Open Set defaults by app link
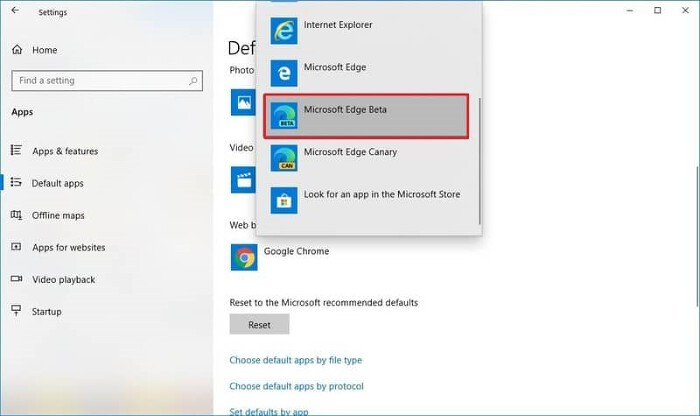Viewport: 700px width, 416px height. pyautogui.click(x=269, y=412)
